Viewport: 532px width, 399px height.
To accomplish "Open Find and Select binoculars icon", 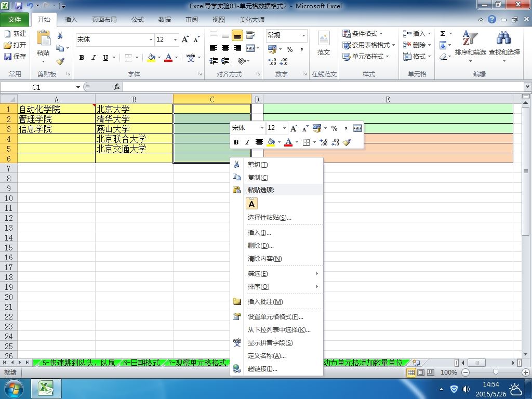I will [504, 37].
